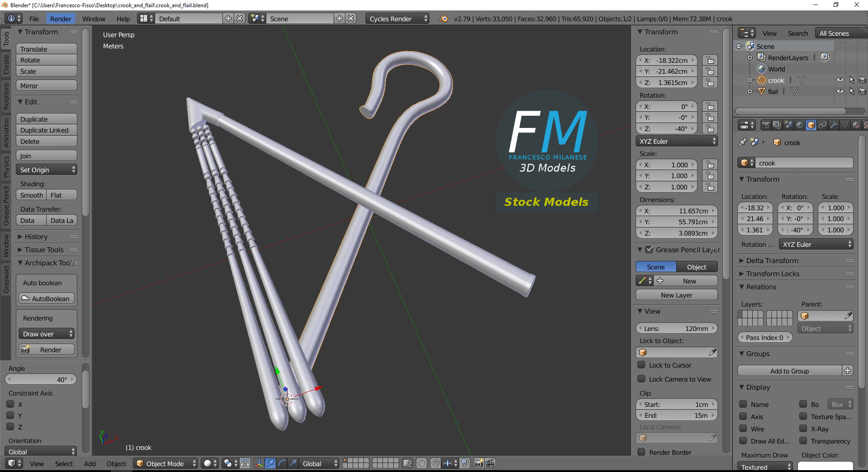The image size is (868, 472).
Task: Open the Object Constraints tab (chain icon)
Action: [823, 125]
